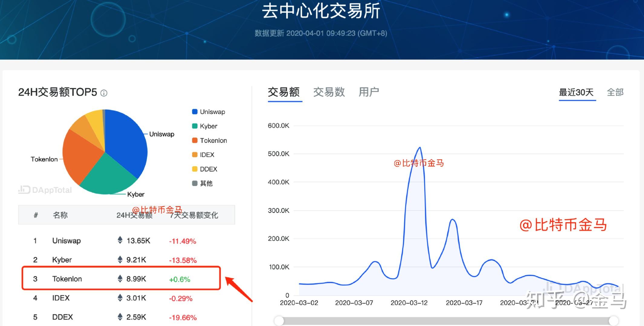Viewport: 644px width, 326px height.
Task: Click the Ethereum icon in Kyber row
Action: pyautogui.click(x=120, y=260)
